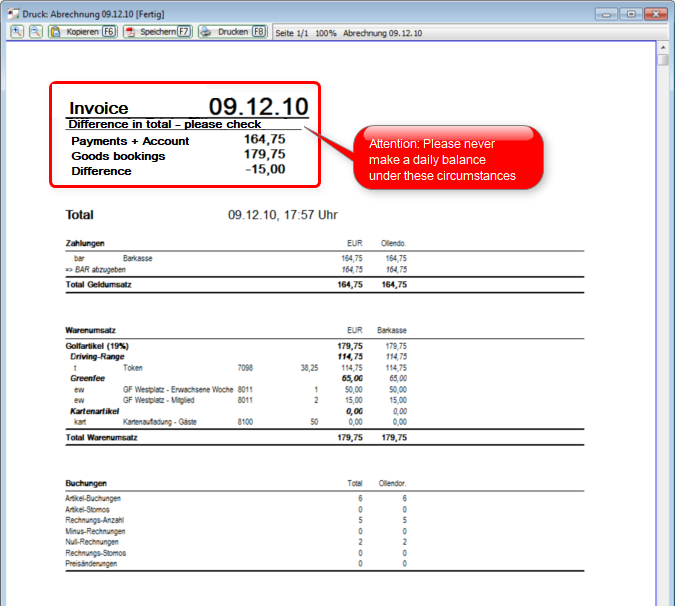Viewport: 675px width, 606px height.
Task: Maximize the Druck preview window
Action: (629, 14)
